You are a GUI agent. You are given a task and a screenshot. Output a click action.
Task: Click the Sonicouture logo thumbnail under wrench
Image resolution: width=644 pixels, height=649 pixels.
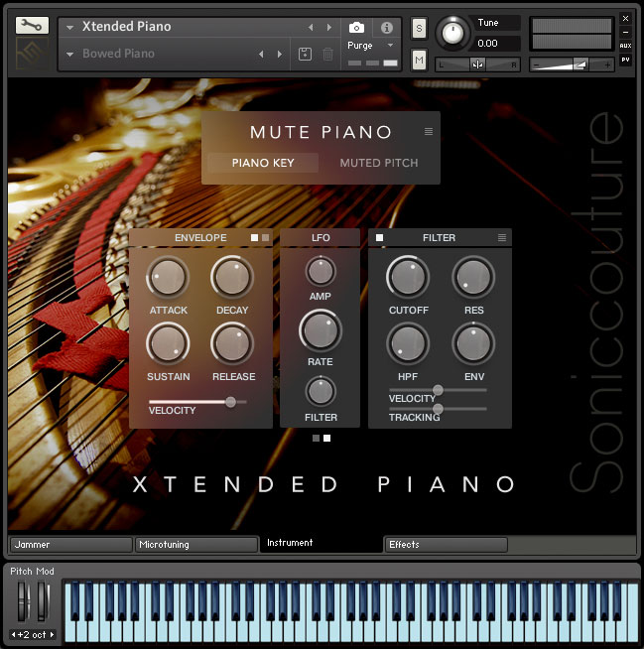32,54
